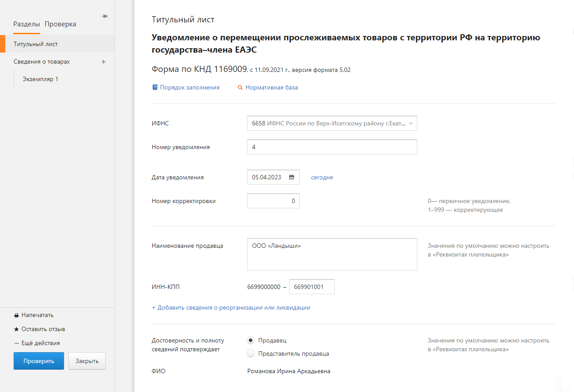The image size is (574, 392).
Task: Click Добавить сведения о реорганизации или ликвидации
Action: 231,307
